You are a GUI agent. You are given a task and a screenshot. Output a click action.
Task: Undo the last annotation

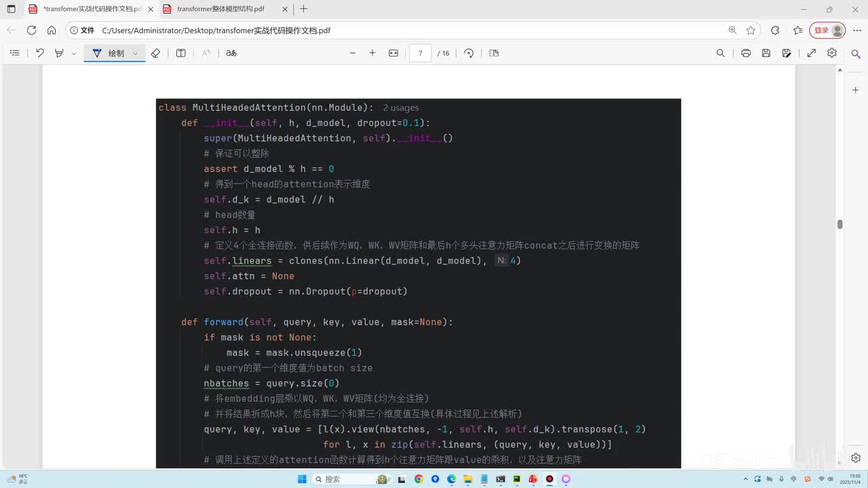40,53
